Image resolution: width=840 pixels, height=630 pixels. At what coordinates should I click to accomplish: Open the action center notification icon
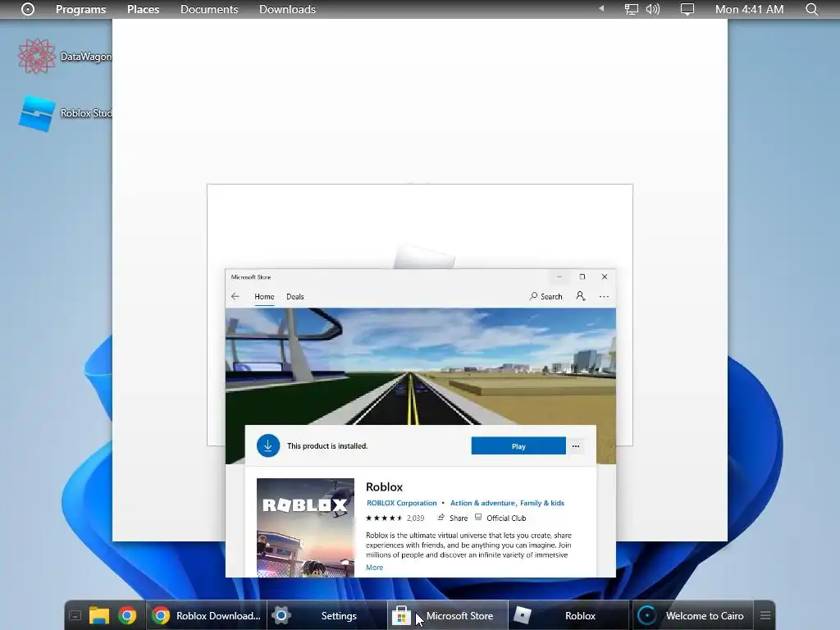tap(687, 9)
